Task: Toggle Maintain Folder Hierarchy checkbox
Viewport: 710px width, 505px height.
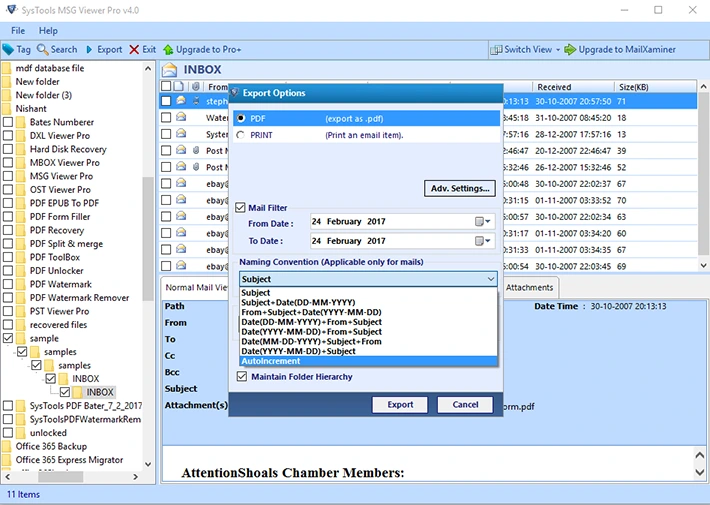Action: click(x=242, y=376)
